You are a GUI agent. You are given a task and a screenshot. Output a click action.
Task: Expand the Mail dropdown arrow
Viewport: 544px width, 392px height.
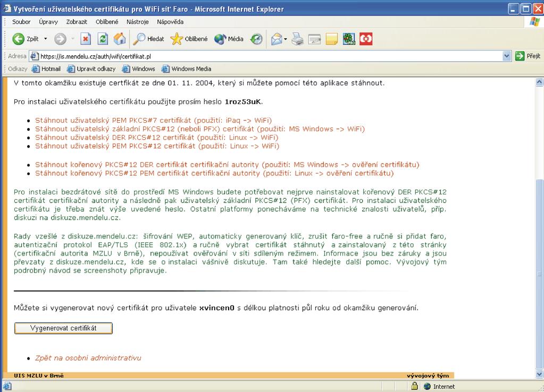pos(286,39)
